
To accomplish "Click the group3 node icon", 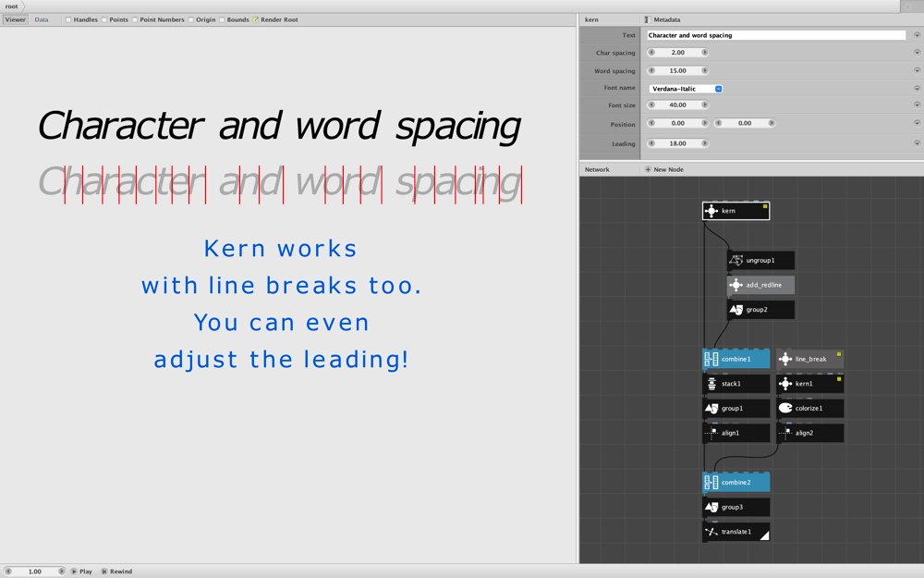I will [x=711, y=507].
